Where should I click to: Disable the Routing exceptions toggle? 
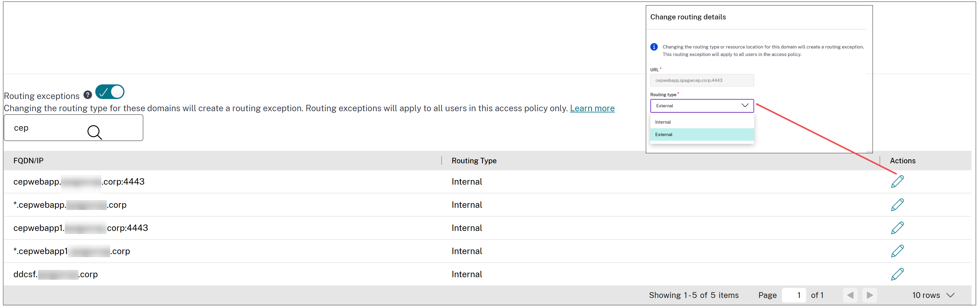[x=110, y=91]
